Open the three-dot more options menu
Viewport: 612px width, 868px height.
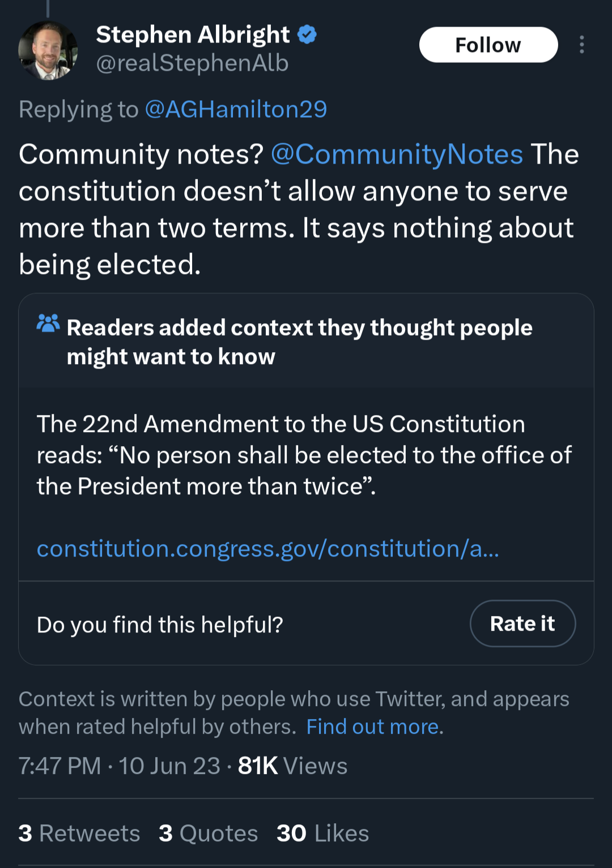(581, 45)
